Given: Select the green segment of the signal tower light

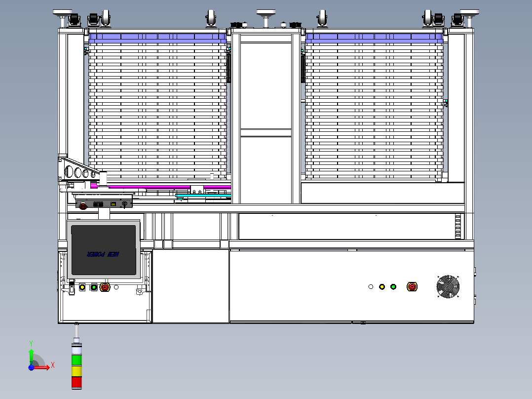Looking at the screenshot, I should [x=76, y=360].
